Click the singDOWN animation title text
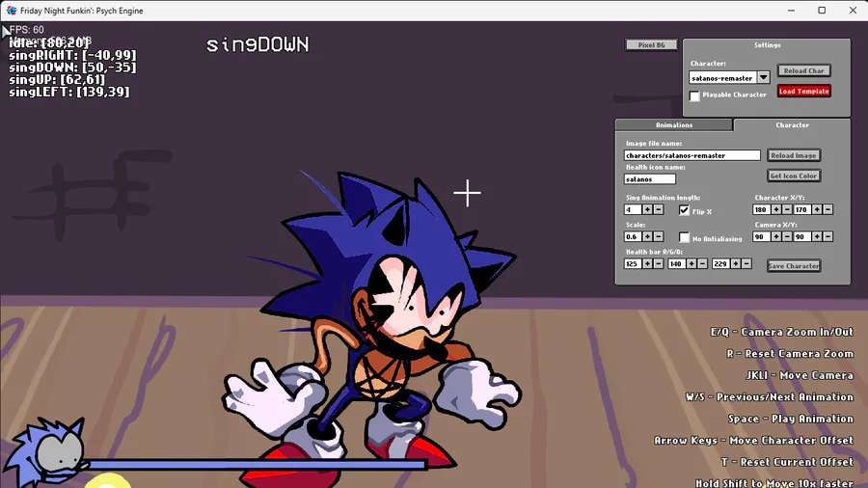 click(258, 44)
